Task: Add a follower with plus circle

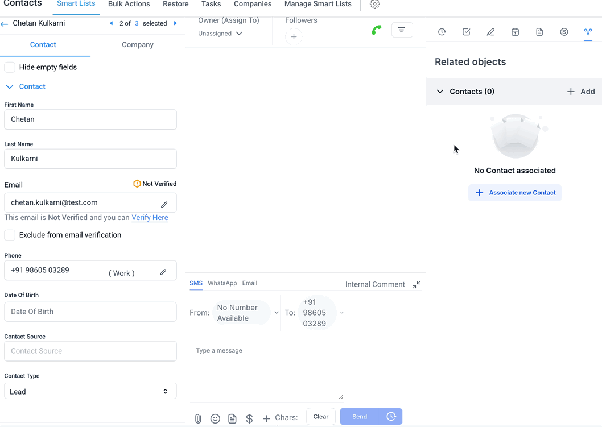Action: [294, 36]
